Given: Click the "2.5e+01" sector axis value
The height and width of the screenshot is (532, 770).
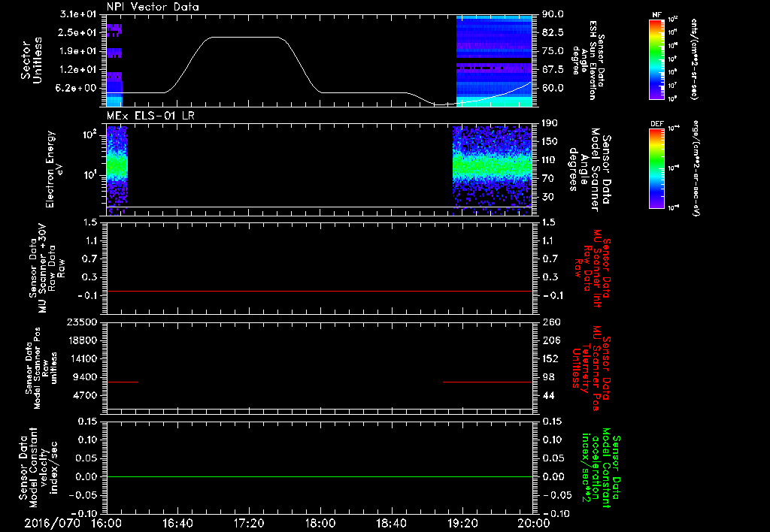Looking at the screenshot, I should (78, 32).
